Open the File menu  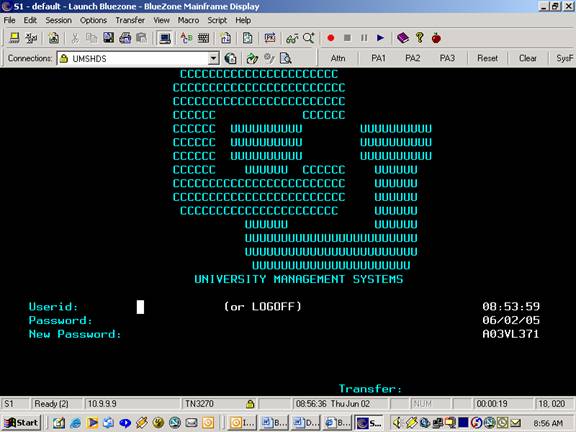click(10, 20)
